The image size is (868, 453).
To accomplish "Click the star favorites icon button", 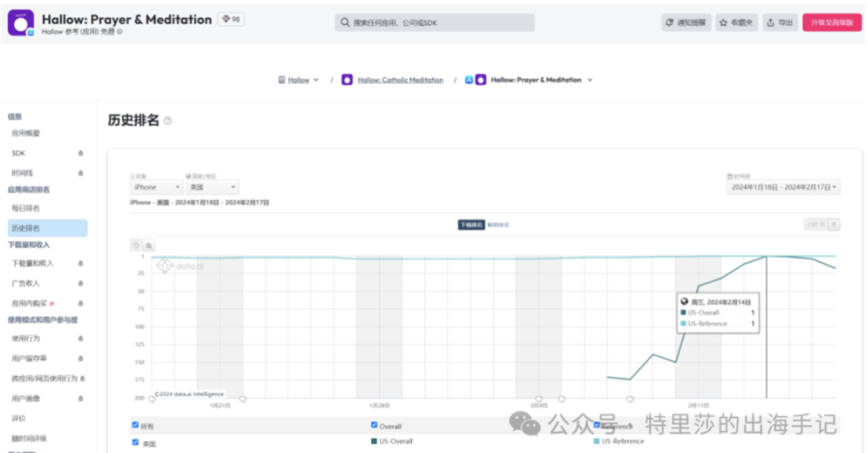I will click(723, 23).
